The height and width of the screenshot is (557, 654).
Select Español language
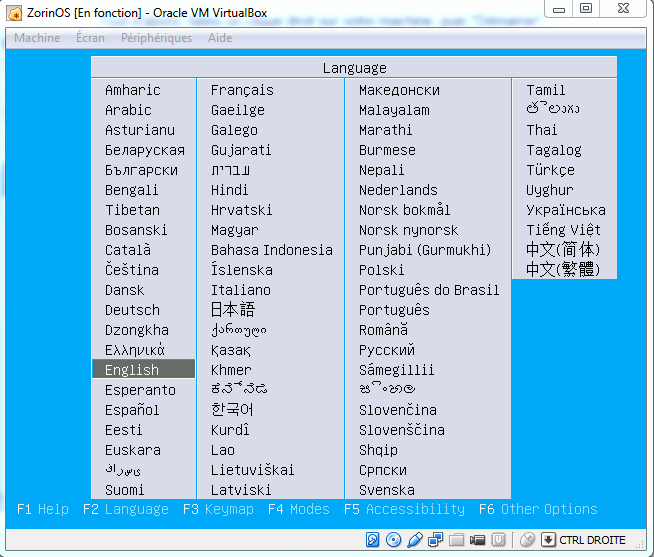(x=132, y=410)
